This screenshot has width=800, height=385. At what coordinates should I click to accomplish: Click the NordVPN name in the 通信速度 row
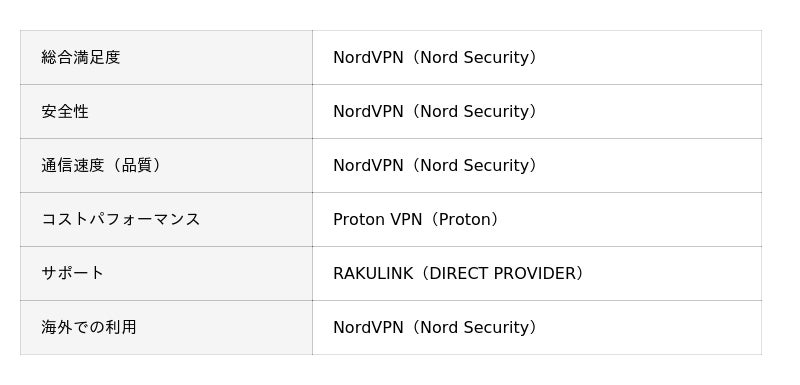point(368,166)
